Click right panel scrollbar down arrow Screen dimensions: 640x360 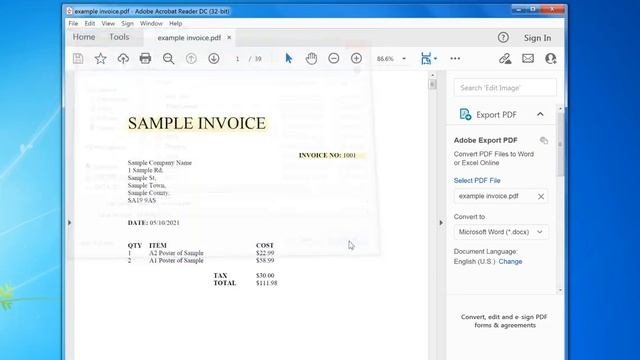[x=560, y=290]
